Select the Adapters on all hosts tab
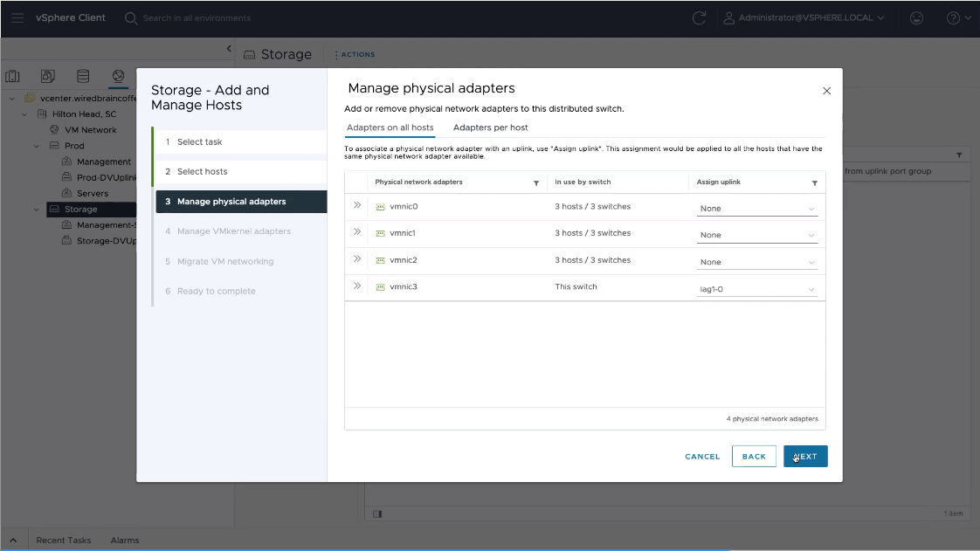 coord(390,127)
